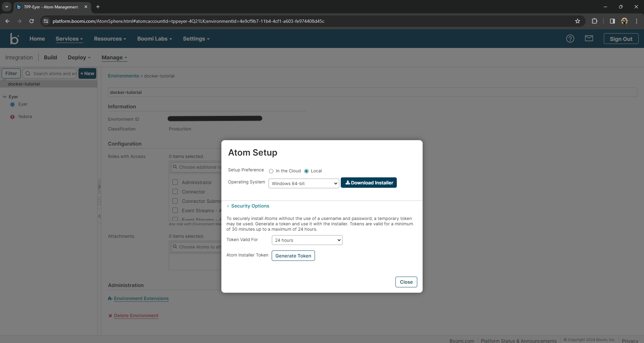644x343 pixels.
Task: Click the Generate Token button
Action: (293, 255)
